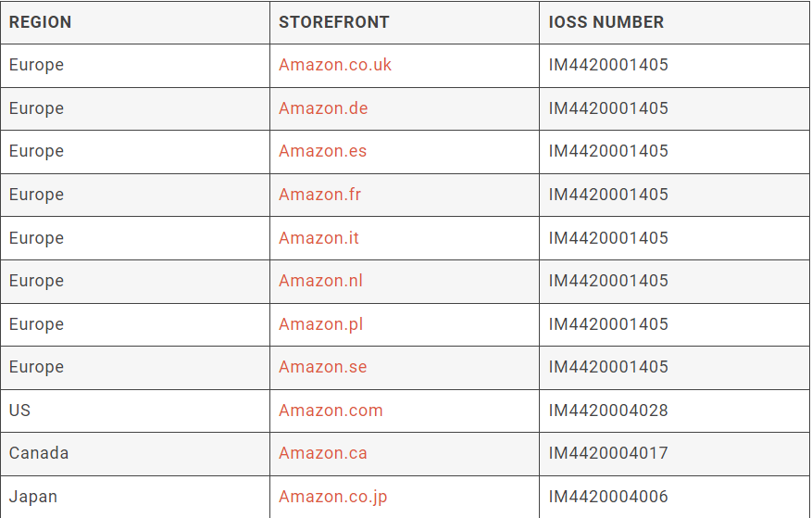Open the Amazon.co.uk storefront link
The width and height of the screenshot is (812, 518).
[334, 65]
